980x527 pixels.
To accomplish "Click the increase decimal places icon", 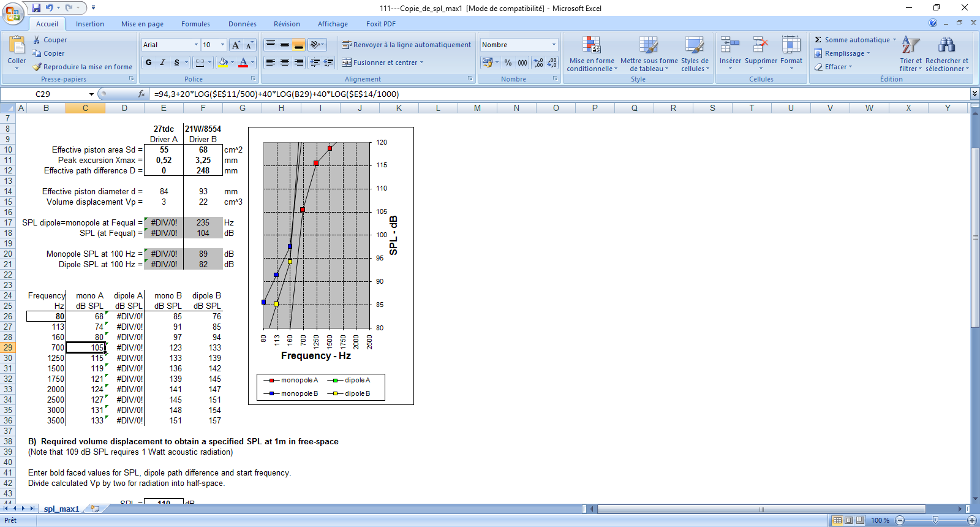I will 538,63.
